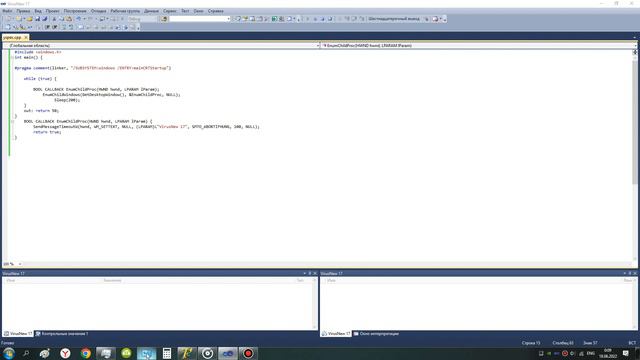Click the Save All toolbar icon

click(x=44, y=19)
